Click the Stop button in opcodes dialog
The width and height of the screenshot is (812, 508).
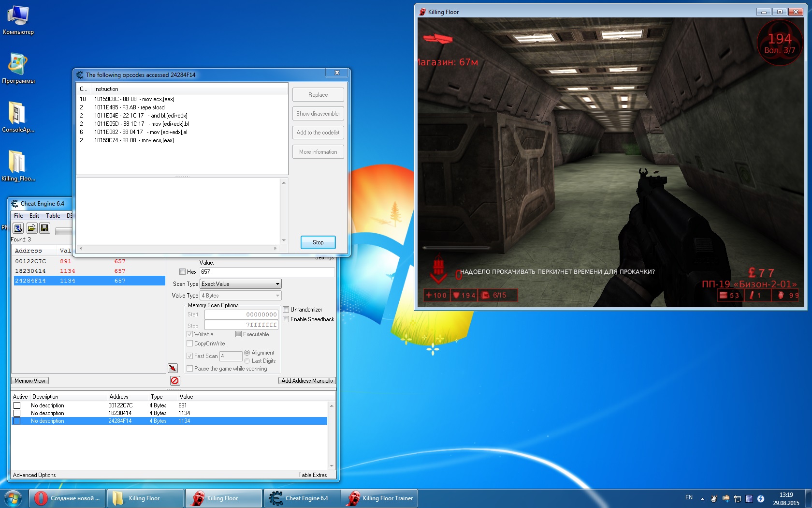coord(318,242)
